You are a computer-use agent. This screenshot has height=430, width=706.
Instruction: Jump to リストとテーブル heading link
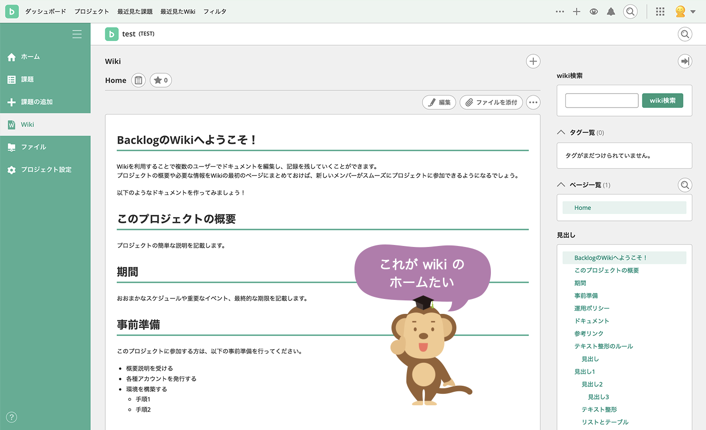(x=605, y=422)
